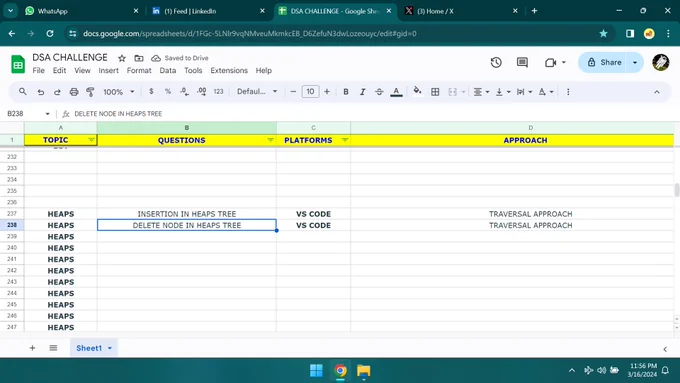This screenshot has width=680, height=383.
Task: Print the spreadsheet via printer icon
Action: [74, 92]
